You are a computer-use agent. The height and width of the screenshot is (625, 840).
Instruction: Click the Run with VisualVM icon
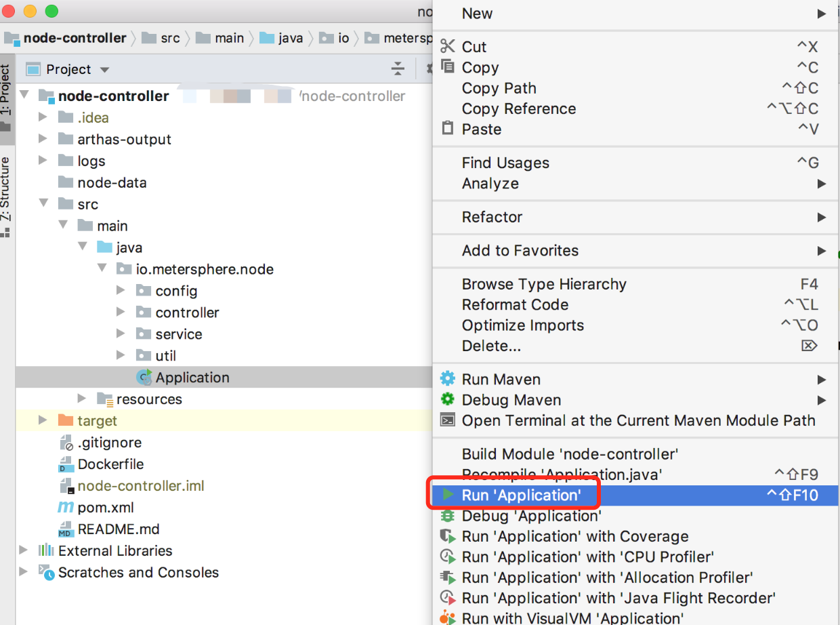click(x=448, y=618)
